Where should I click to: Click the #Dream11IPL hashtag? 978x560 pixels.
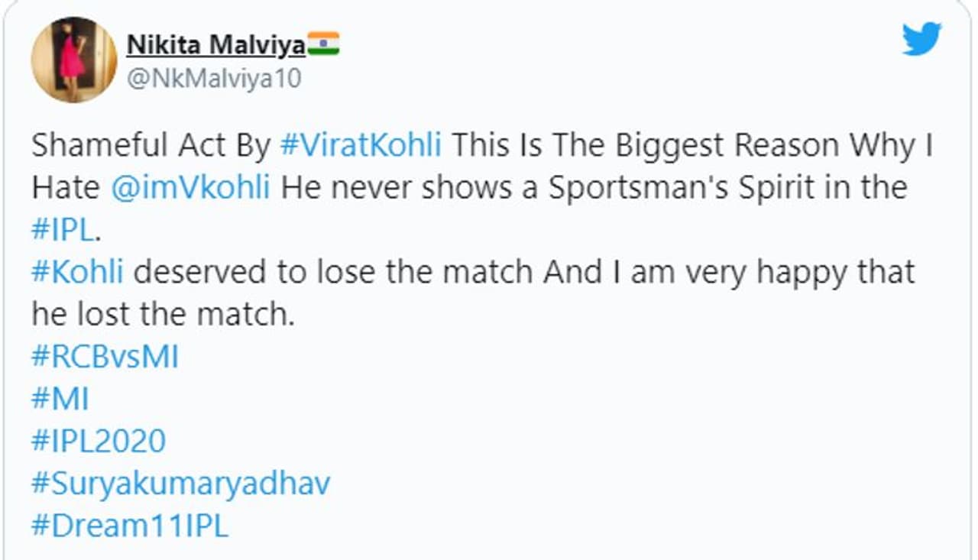(x=130, y=526)
